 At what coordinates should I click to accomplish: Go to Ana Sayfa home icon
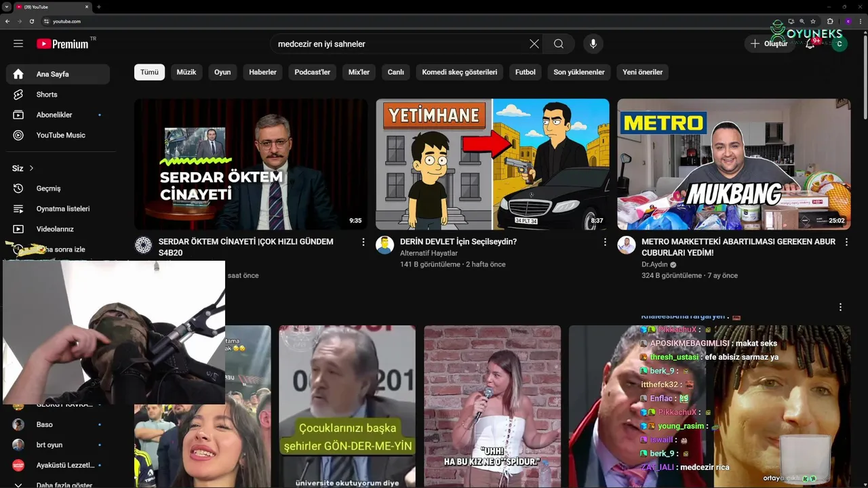(x=18, y=74)
